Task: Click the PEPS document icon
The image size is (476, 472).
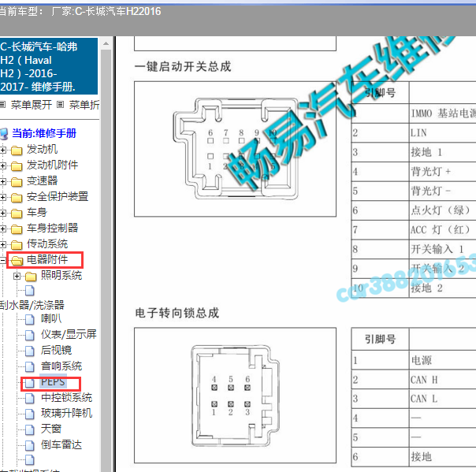Action: coord(29,382)
